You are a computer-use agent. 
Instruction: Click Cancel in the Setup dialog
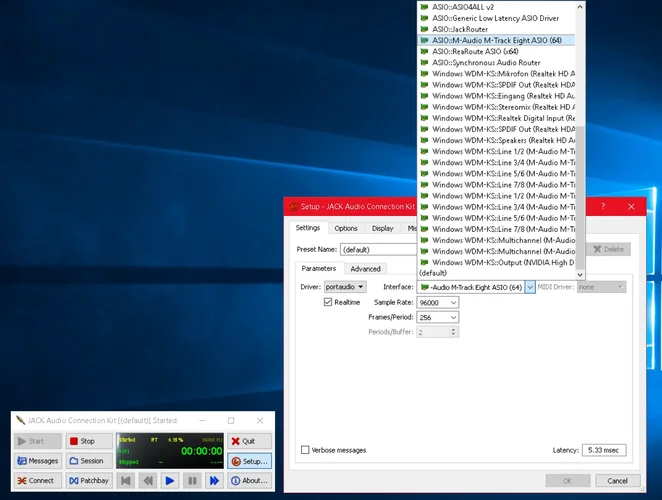617,481
